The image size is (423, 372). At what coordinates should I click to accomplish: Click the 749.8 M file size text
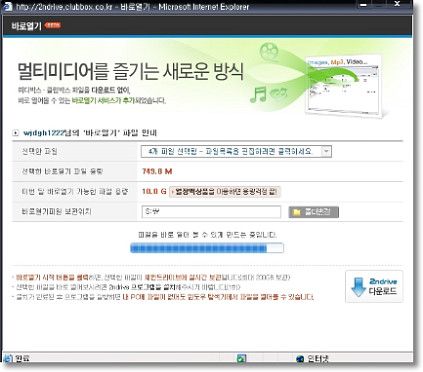point(157,171)
